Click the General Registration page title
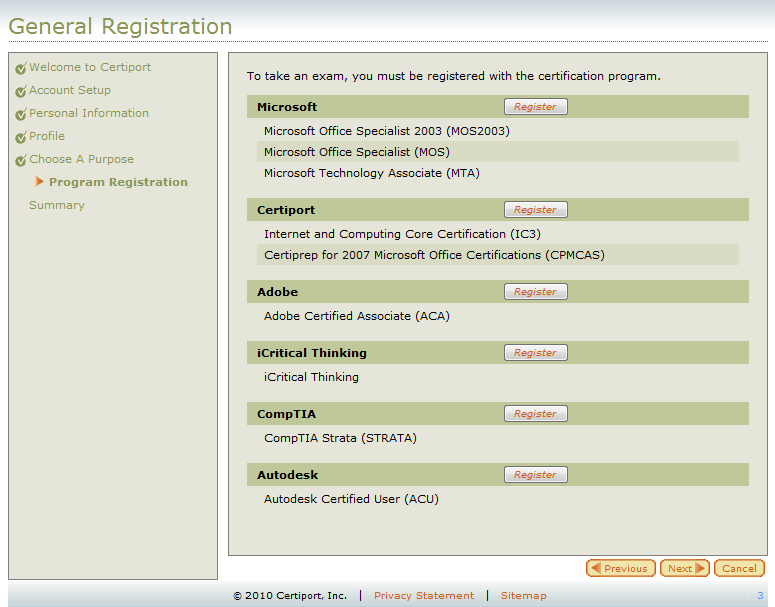Viewport: 775px width, 607px height. [120, 26]
